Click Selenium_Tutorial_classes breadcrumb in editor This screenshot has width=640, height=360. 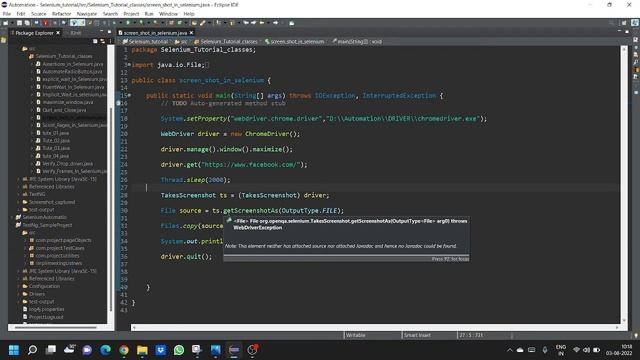[226, 42]
